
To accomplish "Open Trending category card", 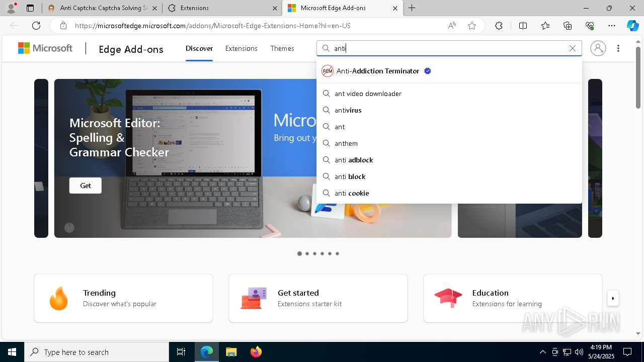I will pyautogui.click(x=123, y=298).
